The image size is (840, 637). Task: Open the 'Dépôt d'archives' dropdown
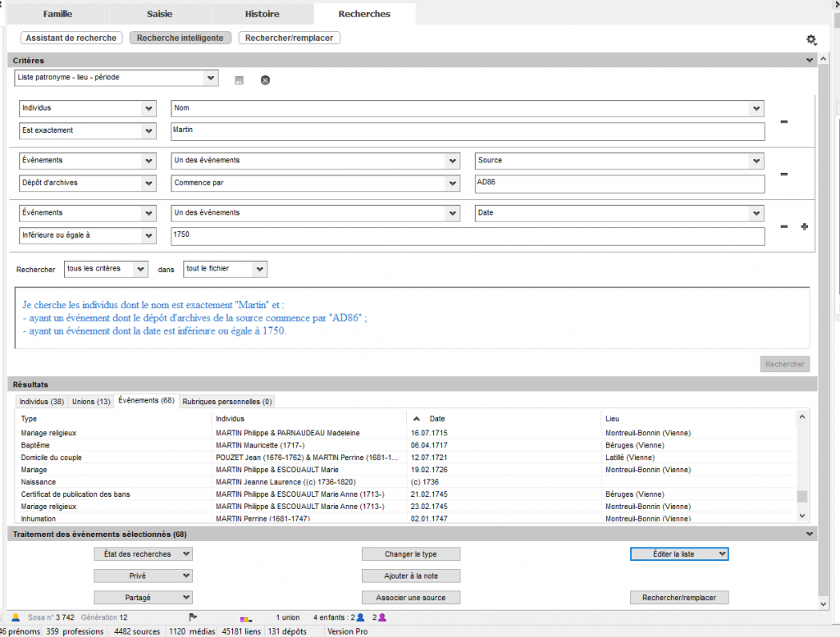pos(88,183)
